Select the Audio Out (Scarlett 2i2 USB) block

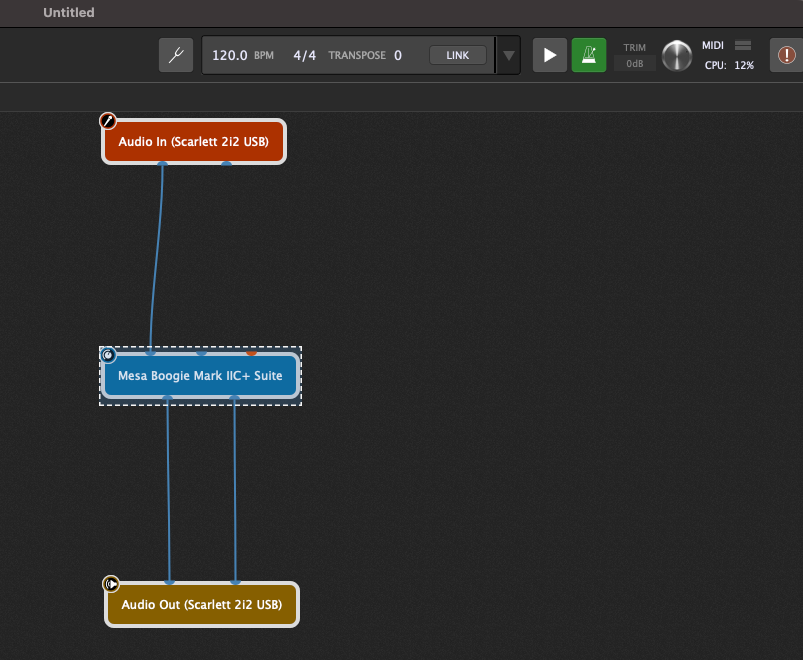(202, 605)
